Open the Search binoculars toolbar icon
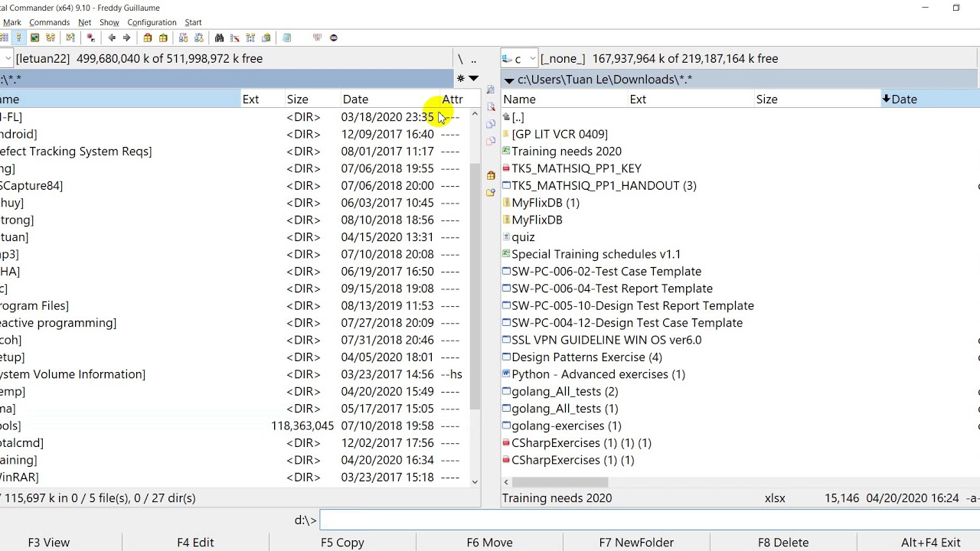Screen dimensions: 980x551 (x=219, y=37)
